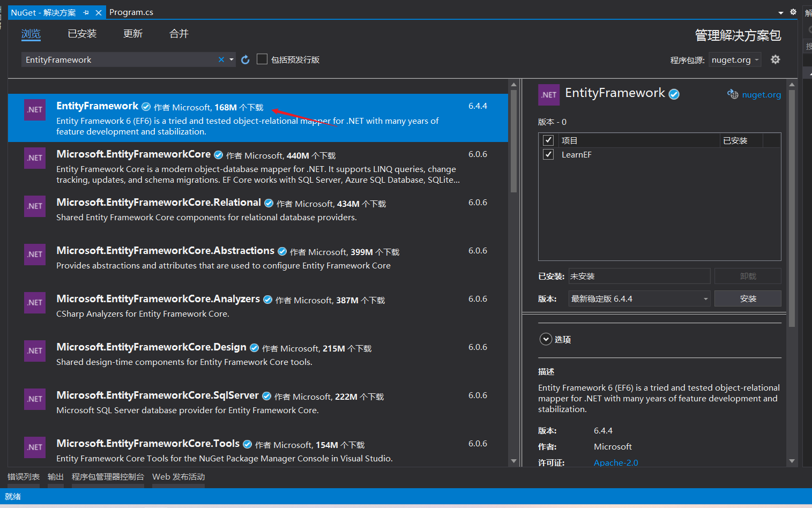812x508 pixels.
Task: Click the installed version text field
Action: (639, 276)
